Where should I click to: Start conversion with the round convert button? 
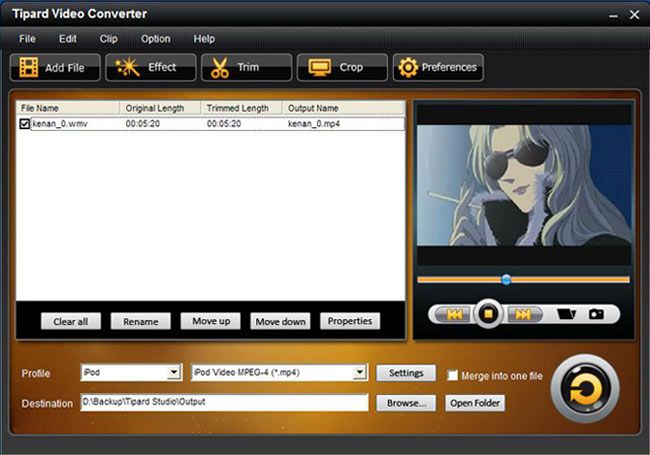point(585,389)
